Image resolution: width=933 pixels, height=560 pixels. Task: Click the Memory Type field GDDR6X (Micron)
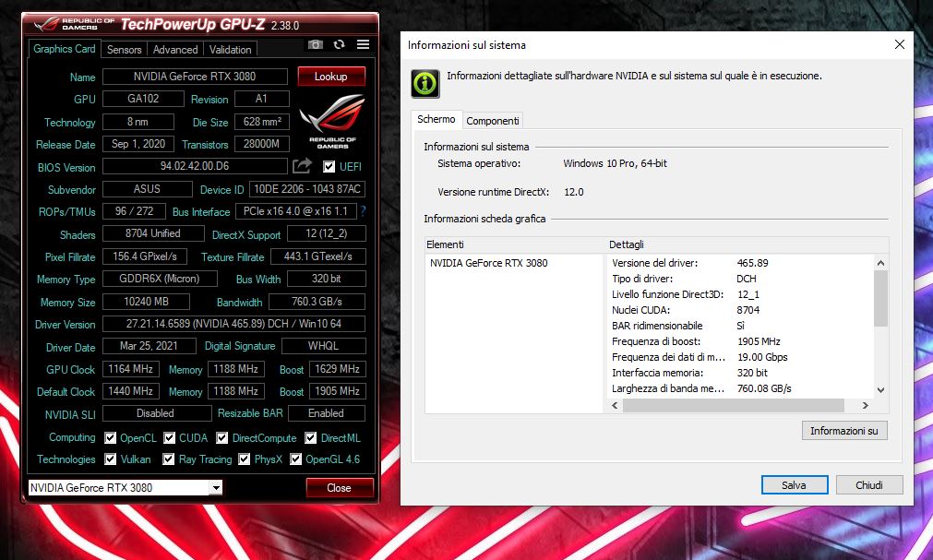[x=160, y=279]
